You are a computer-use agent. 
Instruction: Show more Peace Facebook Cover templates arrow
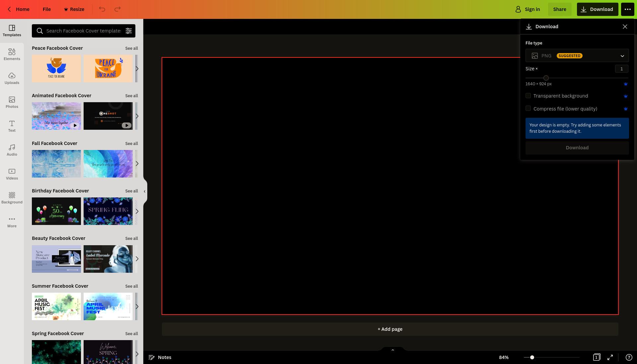point(137,69)
